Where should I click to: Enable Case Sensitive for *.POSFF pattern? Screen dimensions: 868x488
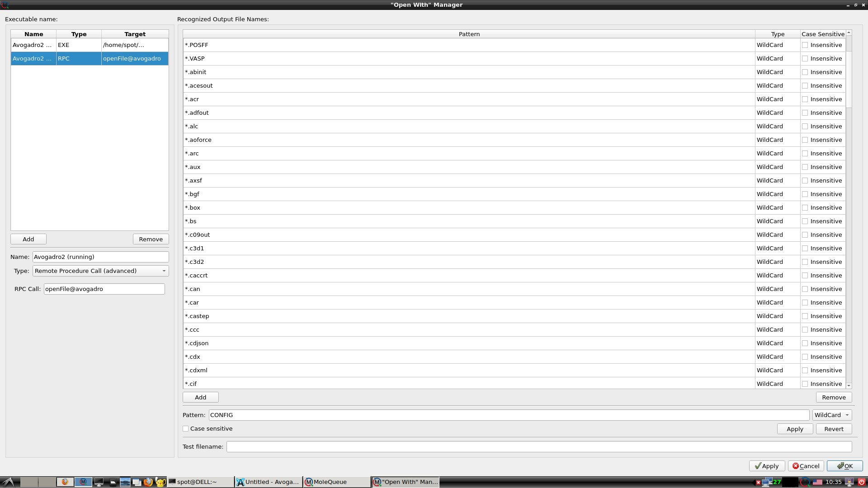click(805, 45)
